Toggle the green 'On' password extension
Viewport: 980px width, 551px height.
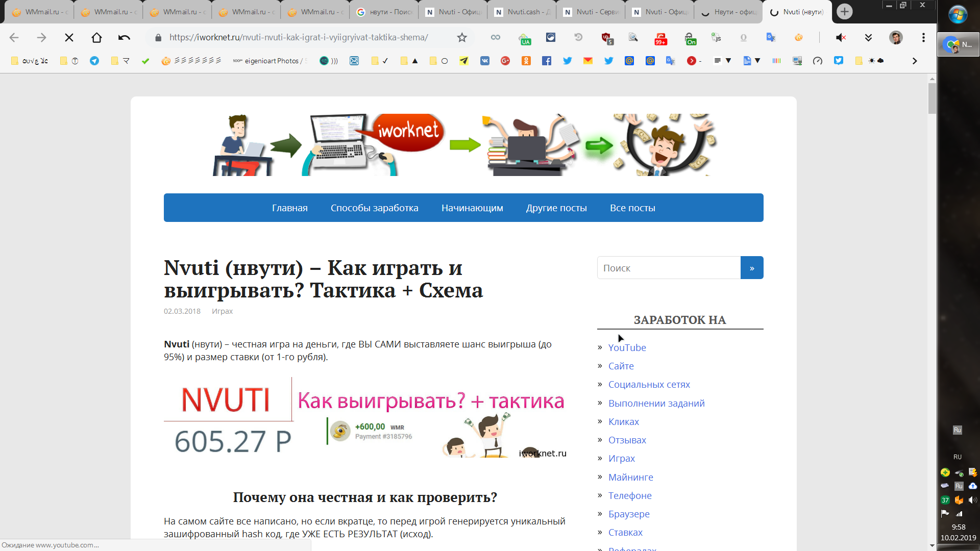(x=690, y=37)
